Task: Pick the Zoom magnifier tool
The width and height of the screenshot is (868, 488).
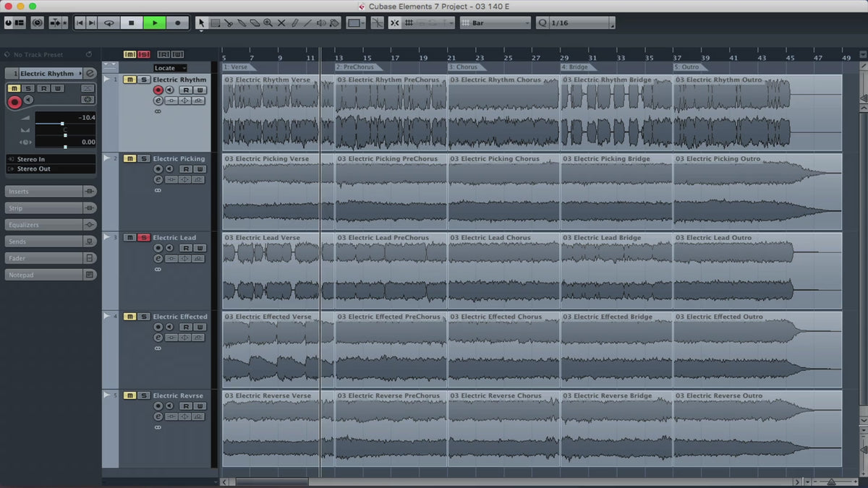Action: [x=268, y=23]
